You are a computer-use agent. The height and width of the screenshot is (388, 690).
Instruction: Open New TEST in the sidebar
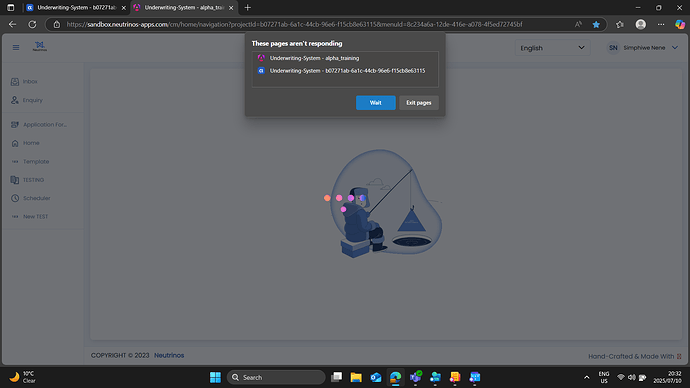point(35,216)
